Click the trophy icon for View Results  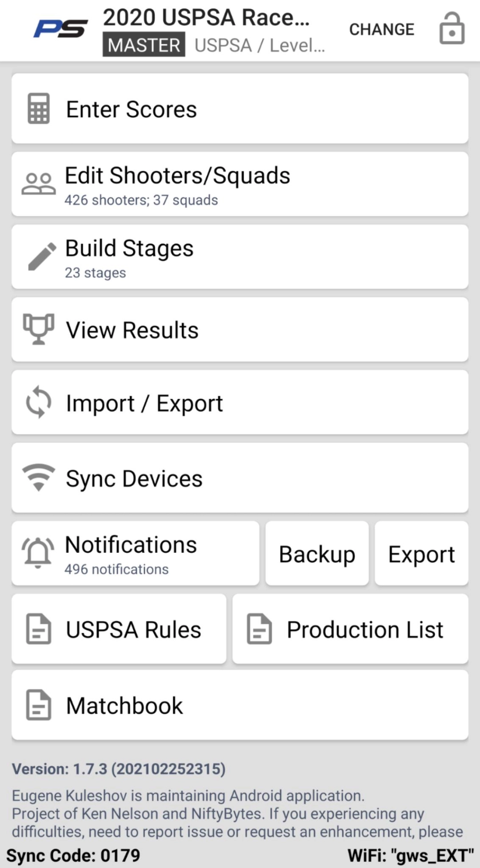(x=39, y=329)
